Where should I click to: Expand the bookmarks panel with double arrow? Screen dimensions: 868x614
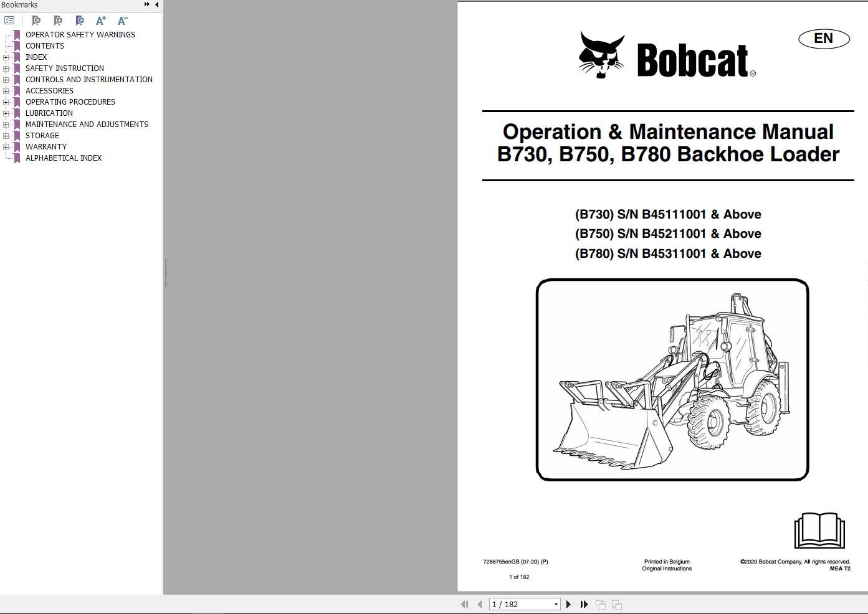147,4
